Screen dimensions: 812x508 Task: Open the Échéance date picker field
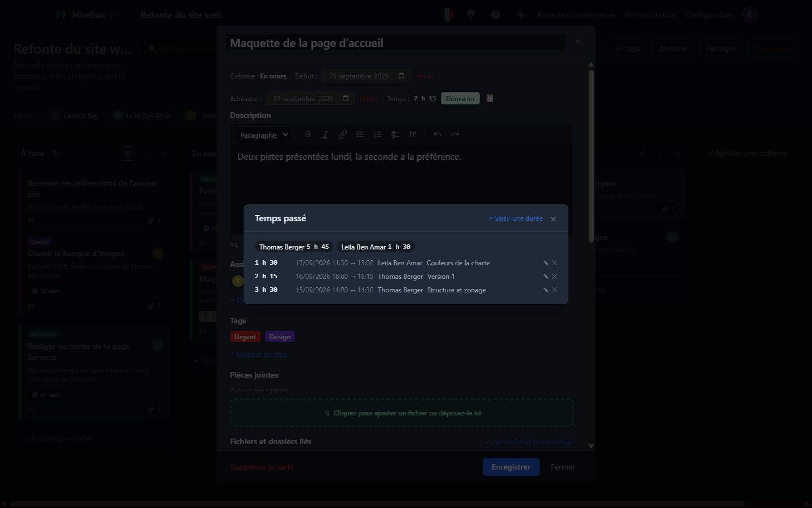pyautogui.click(x=311, y=99)
